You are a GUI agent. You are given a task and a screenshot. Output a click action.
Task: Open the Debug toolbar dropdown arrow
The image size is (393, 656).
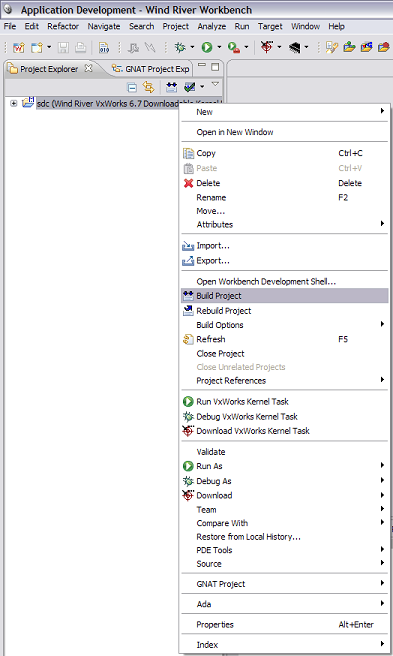pos(192,47)
